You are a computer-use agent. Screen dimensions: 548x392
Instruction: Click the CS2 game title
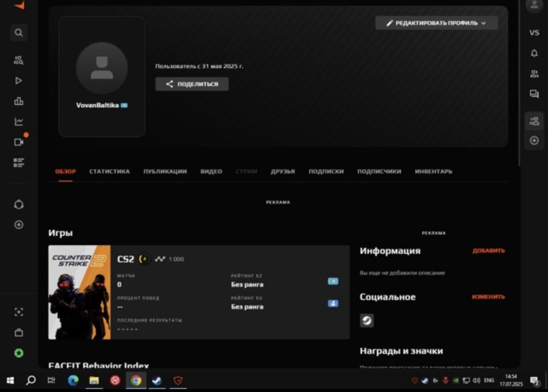125,259
